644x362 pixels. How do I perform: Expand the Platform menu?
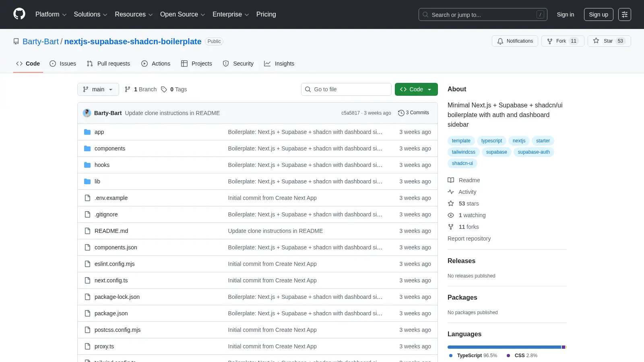point(51,14)
